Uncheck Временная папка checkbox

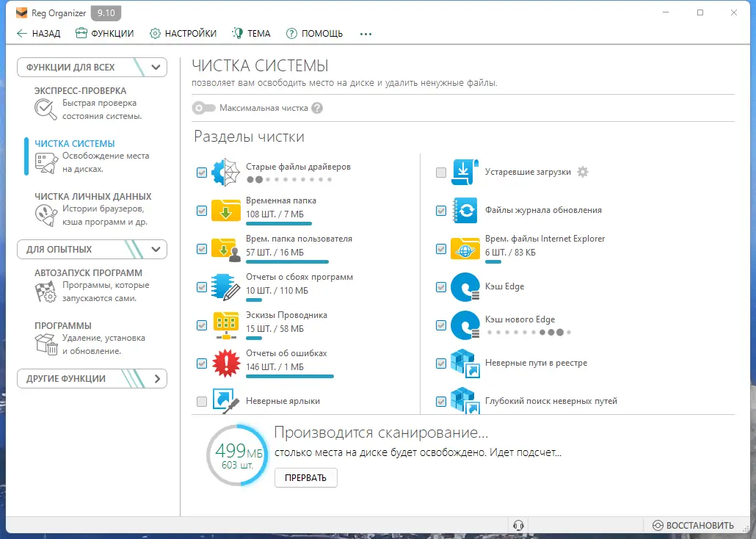point(202,211)
